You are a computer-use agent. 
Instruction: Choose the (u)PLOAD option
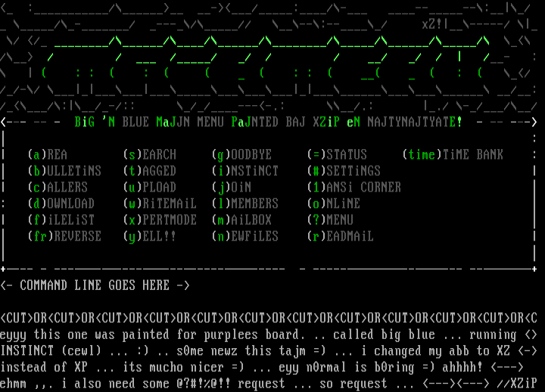(x=149, y=187)
